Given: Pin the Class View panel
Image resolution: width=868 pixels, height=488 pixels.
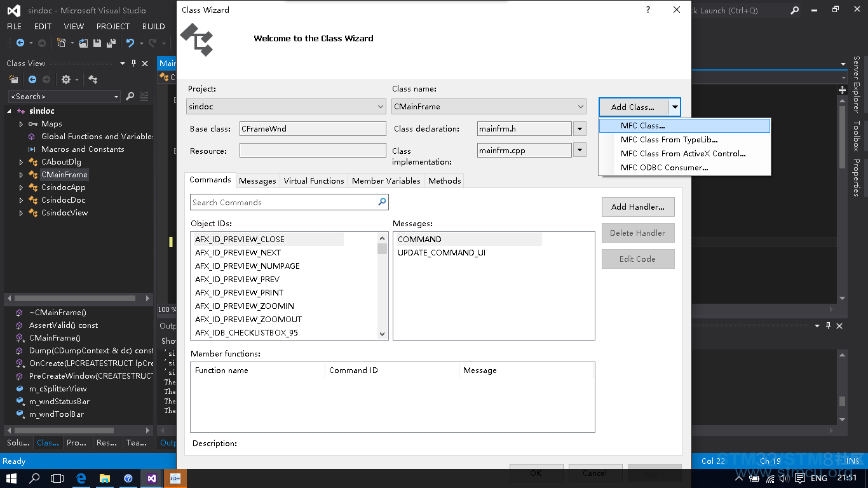Looking at the screenshot, I should pos(133,64).
